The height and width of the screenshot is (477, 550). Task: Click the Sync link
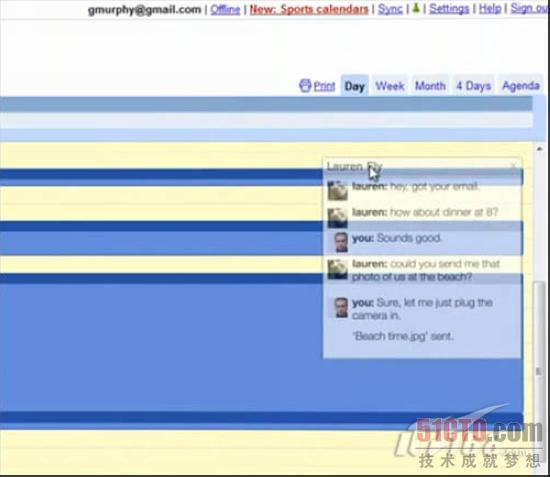tap(390, 9)
